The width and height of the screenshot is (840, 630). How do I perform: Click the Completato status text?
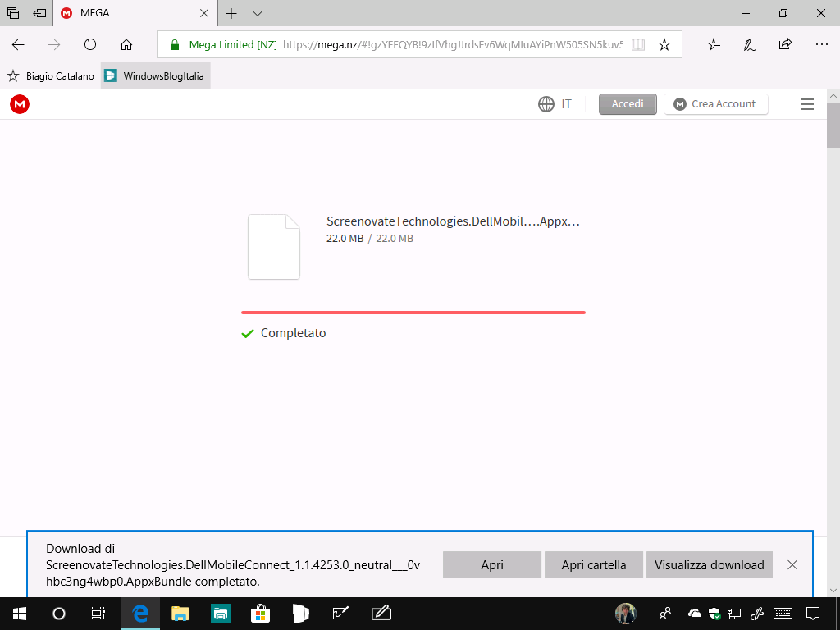click(x=293, y=333)
